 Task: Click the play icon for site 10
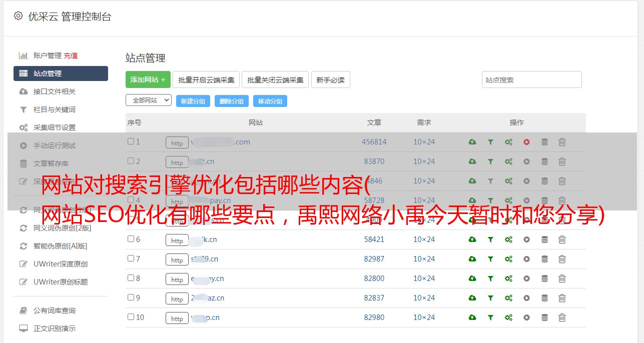click(x=526, y=317)
